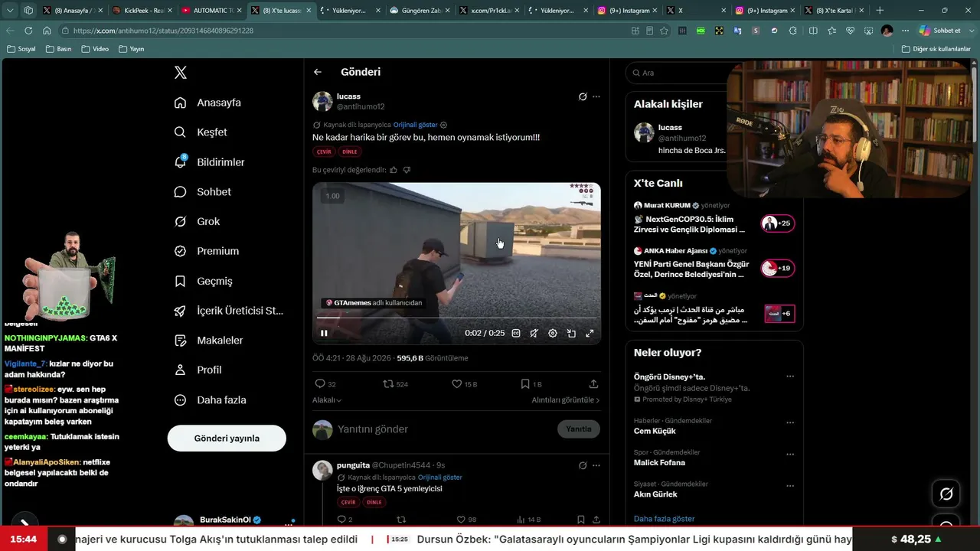Click Daha fazla göster under trends

(665, 519)
